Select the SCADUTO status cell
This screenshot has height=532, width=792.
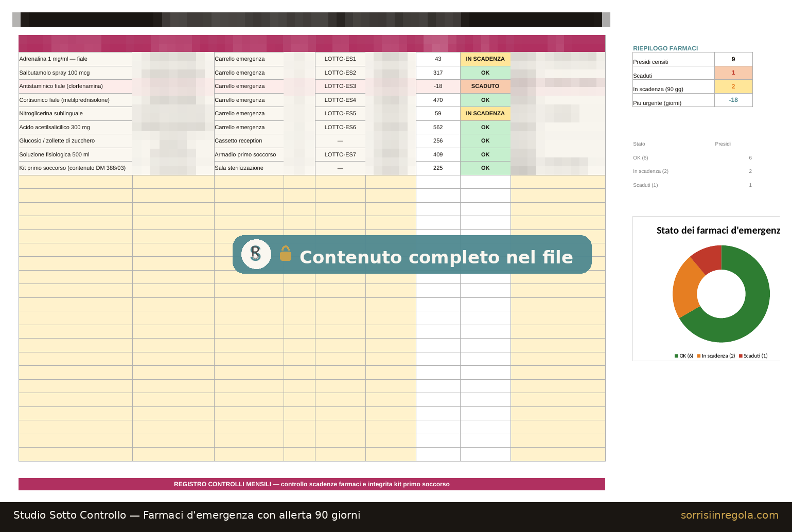click(485, 86)
